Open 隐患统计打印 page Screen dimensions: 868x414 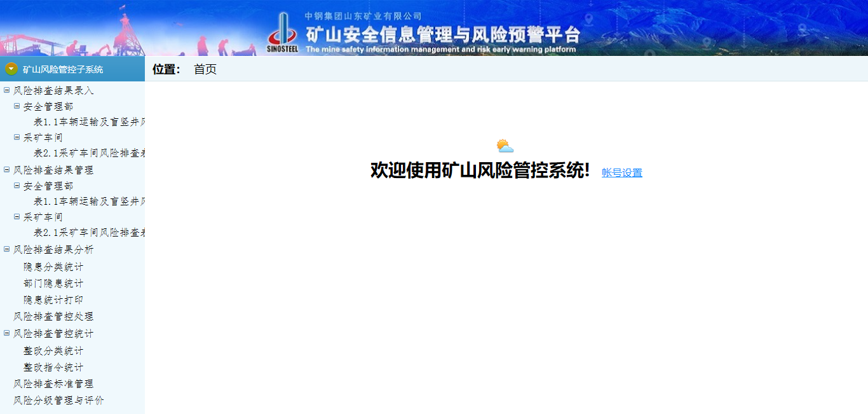pyautogui.click(x=53, y=300)
